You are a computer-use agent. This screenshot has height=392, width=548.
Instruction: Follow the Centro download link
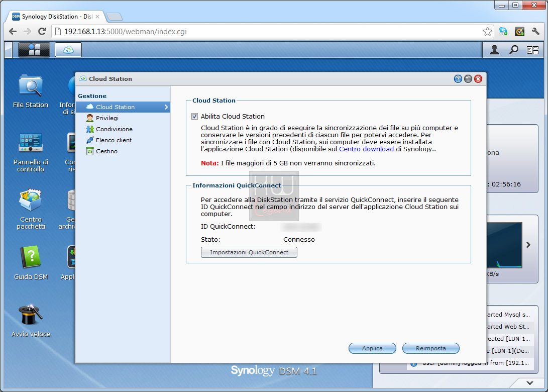coord(366,149)
